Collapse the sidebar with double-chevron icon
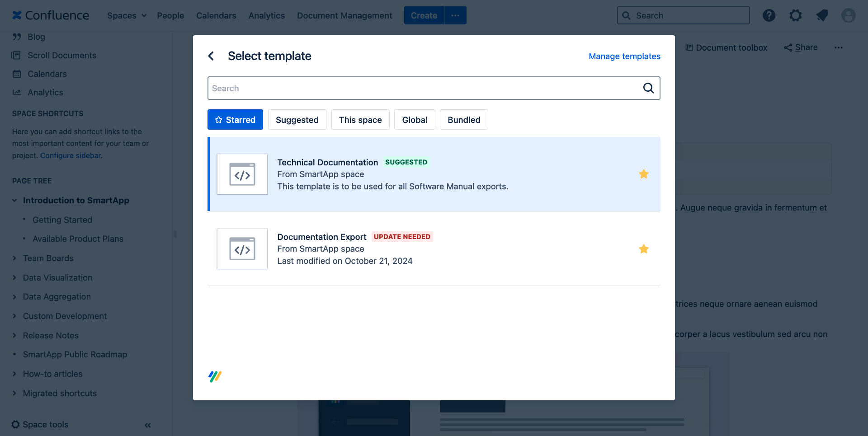This screenshot has width=868, height=436. (x=148, y=425)
